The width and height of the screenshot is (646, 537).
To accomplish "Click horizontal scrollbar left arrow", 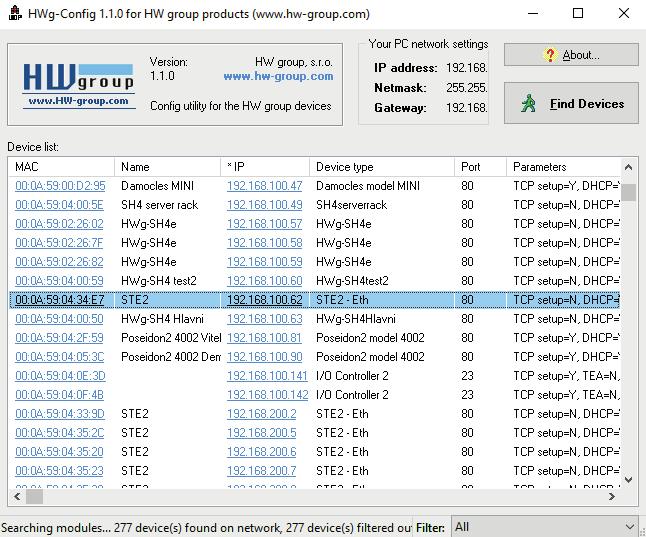I will pos(17,497).
